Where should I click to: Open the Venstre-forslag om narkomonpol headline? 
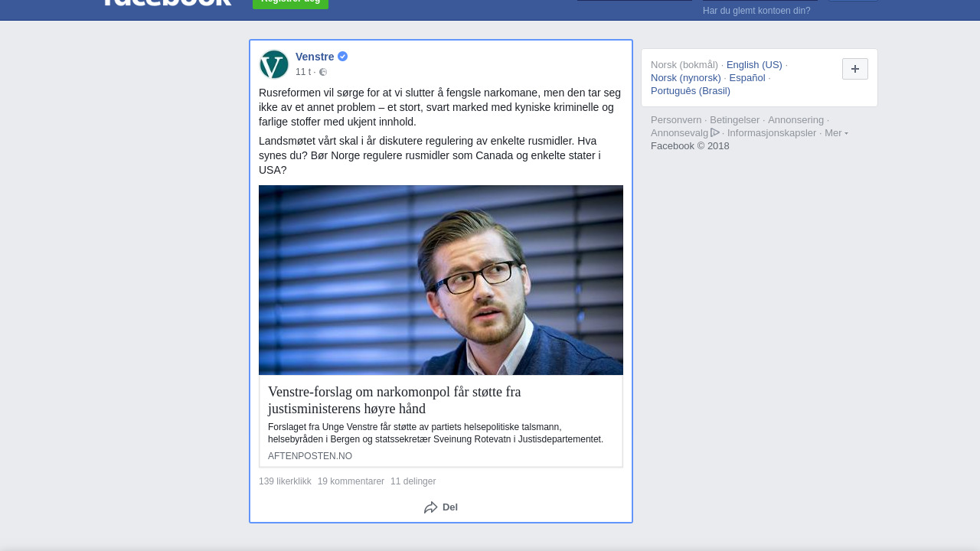[x=394, y=400]
